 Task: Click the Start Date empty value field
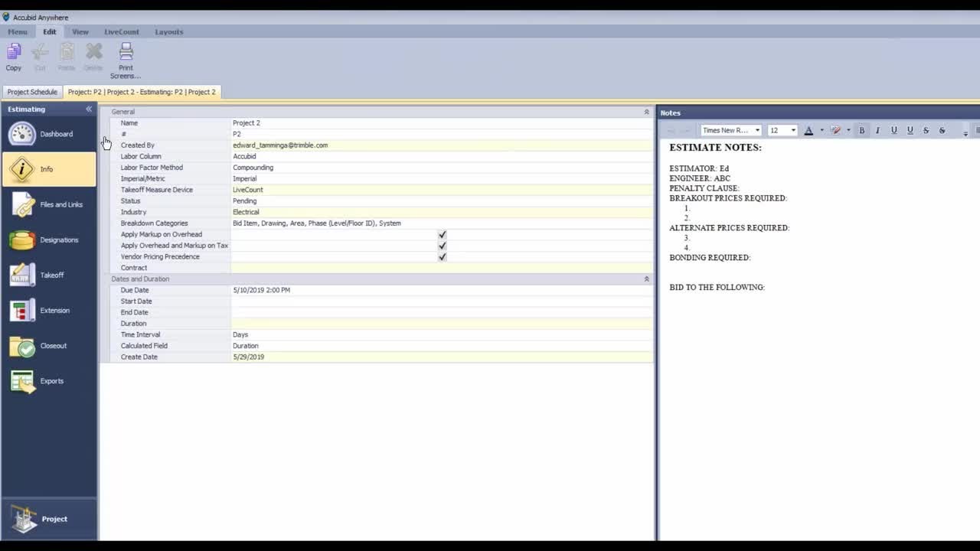click(441, 302)
